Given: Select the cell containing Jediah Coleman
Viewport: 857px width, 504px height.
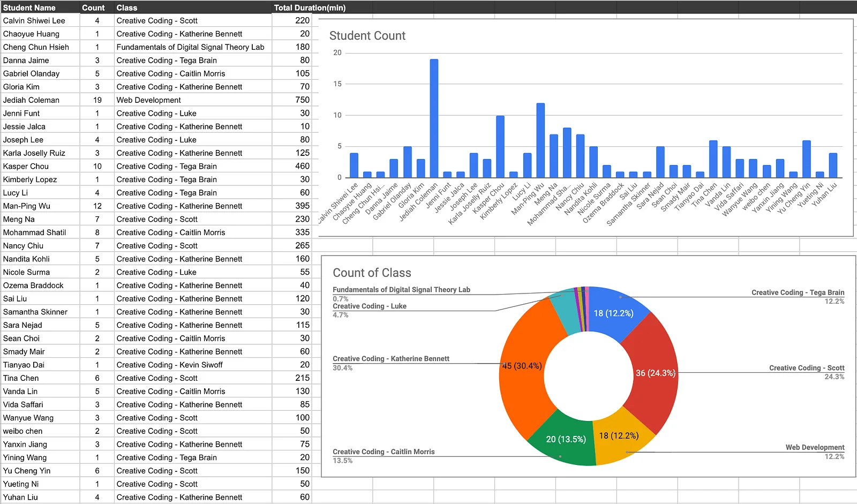Looking at the screenshot, I should click(x=40, y=100).
